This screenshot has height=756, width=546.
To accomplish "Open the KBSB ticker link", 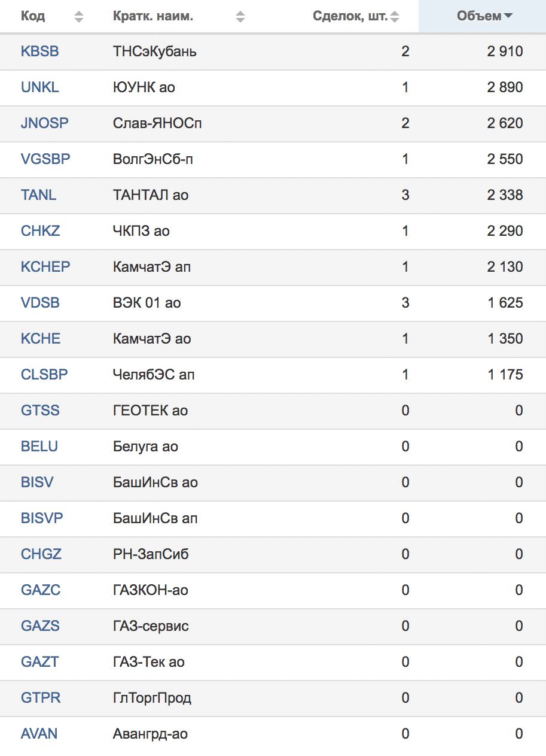I will pos(40,51).
